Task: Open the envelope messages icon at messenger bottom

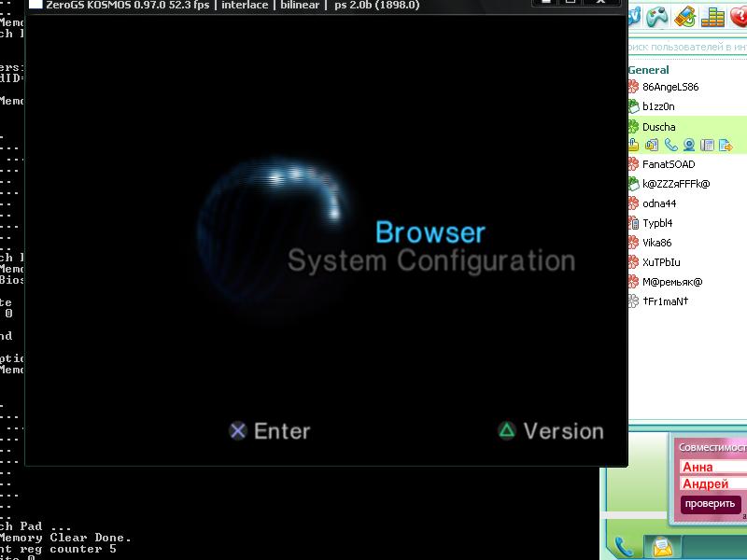Action: point(663,547)
